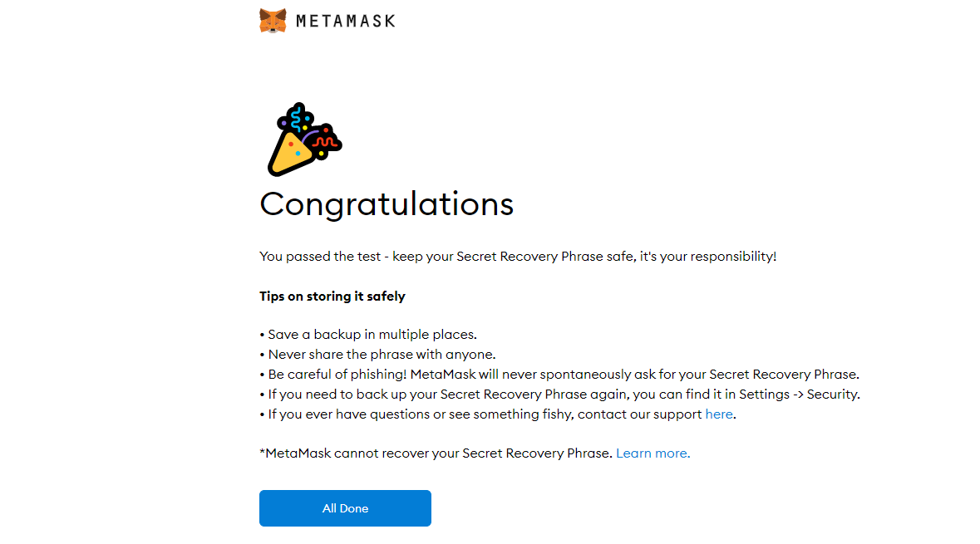Click "it's your responsibility!" text
The height and width of the screenshot is (544, 980).
point(708,256)
